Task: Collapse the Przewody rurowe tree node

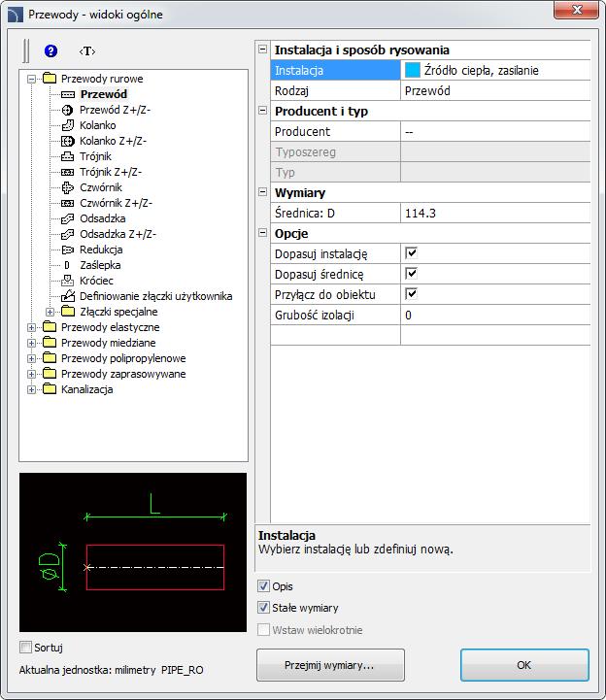Action: pyautogui.click(x=31, y=79)
